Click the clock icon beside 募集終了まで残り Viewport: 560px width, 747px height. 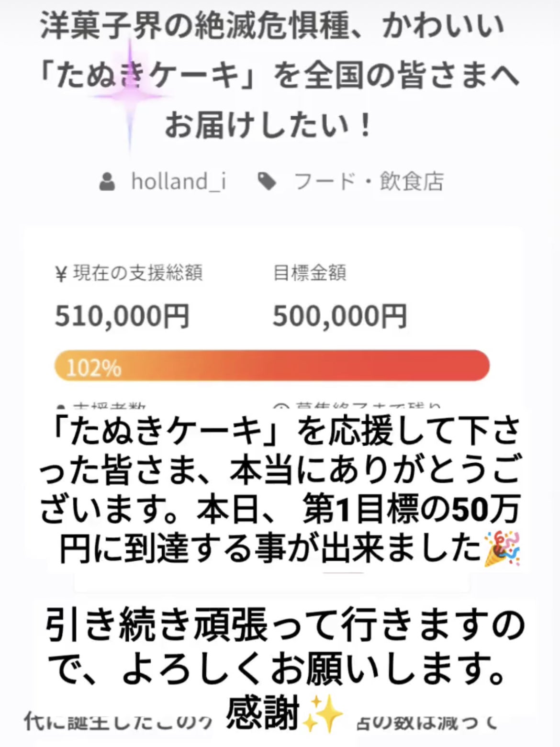pos(281,408)
